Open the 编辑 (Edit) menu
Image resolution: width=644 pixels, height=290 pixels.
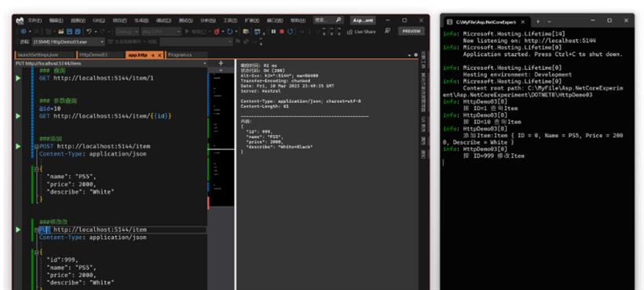[57, 20]
